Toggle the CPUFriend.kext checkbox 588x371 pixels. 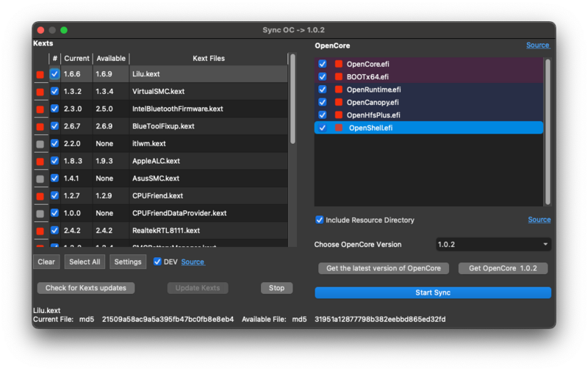[x=54, y=195]
